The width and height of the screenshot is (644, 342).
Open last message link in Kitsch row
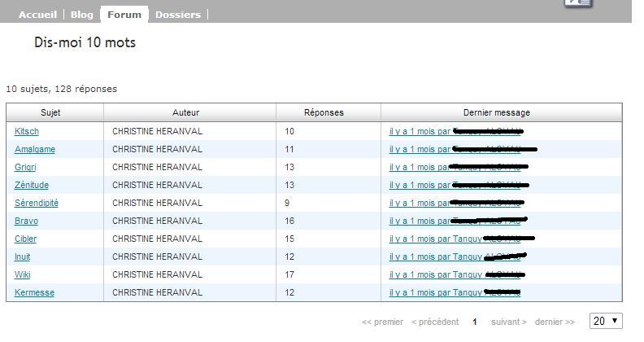pos(420,131)
